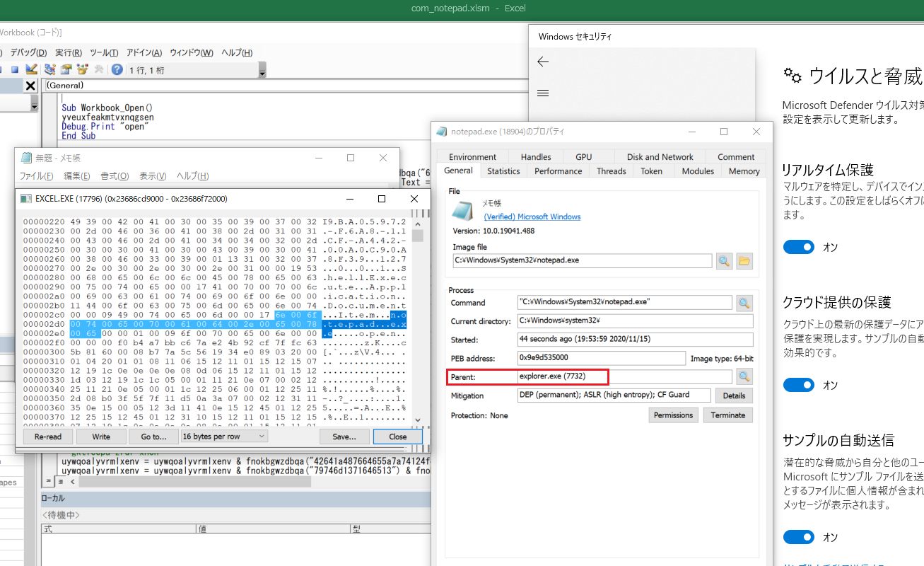Click the EXCEL.EXE memory window title icon

(x=26, y=199)
